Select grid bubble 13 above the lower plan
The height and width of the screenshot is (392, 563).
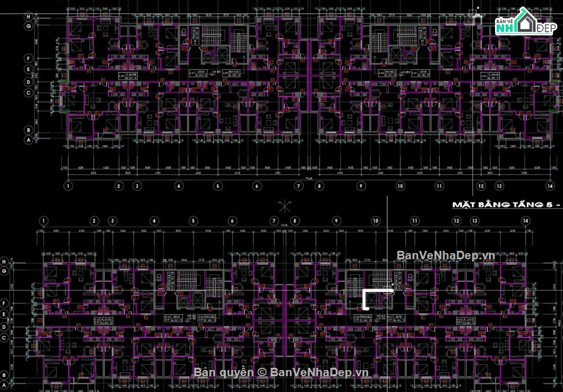[475, 221]
